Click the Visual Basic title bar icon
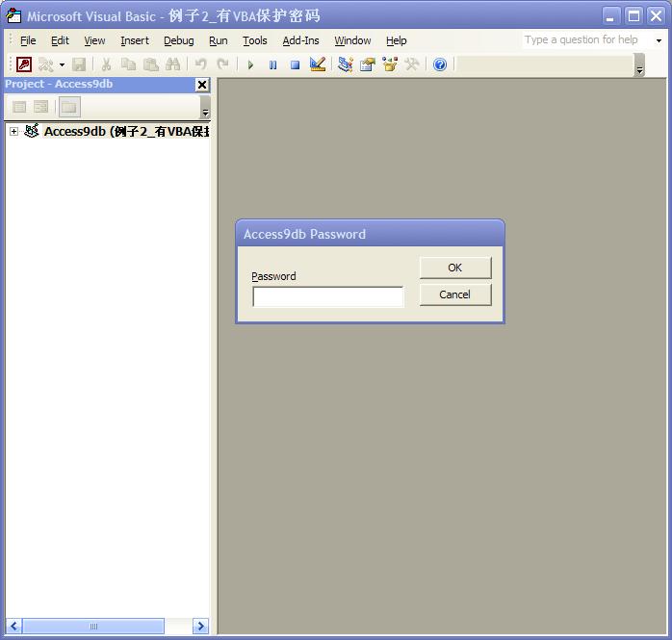This screenshot has width=672, height=640. 13,16
